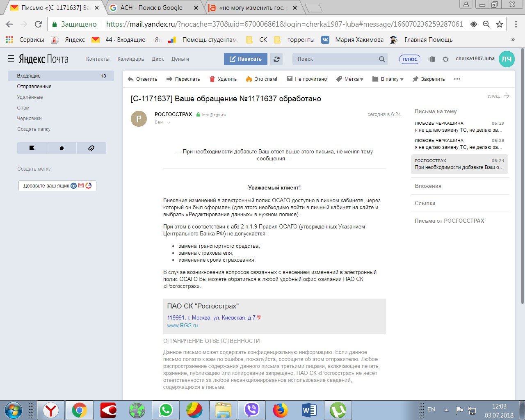Screen dimensions: 525x420
Task: Filter messages with attachments paperclip
Action: click(x=91, y=148)
